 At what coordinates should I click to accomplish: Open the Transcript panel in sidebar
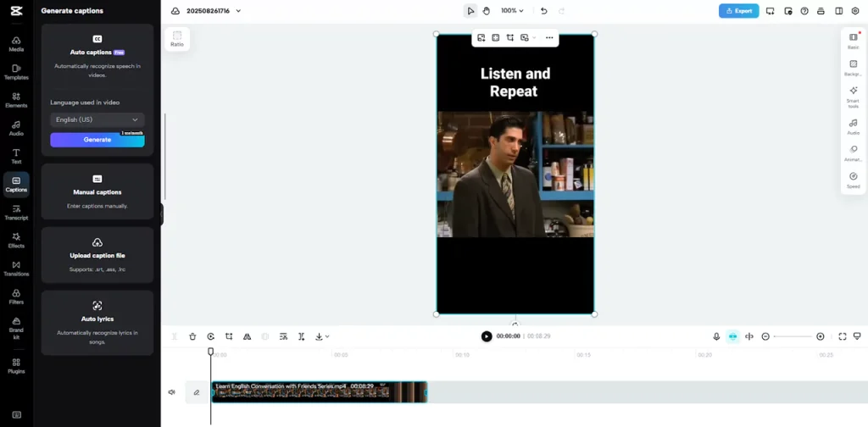(16, 212)
